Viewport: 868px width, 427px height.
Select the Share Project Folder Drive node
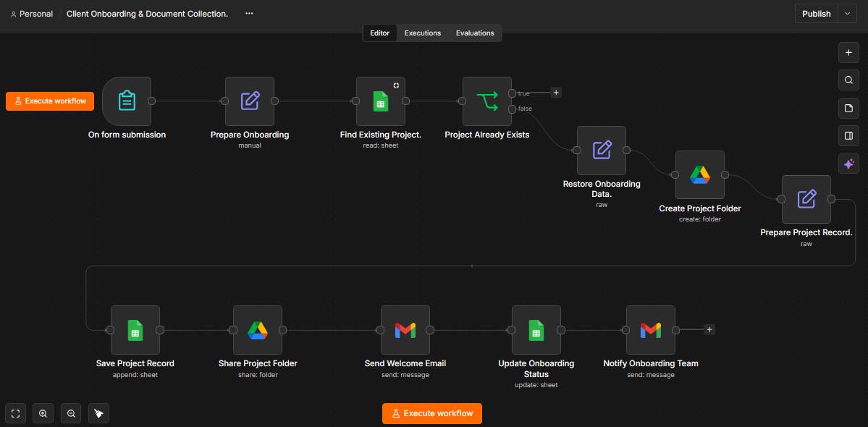pos(258,330)
